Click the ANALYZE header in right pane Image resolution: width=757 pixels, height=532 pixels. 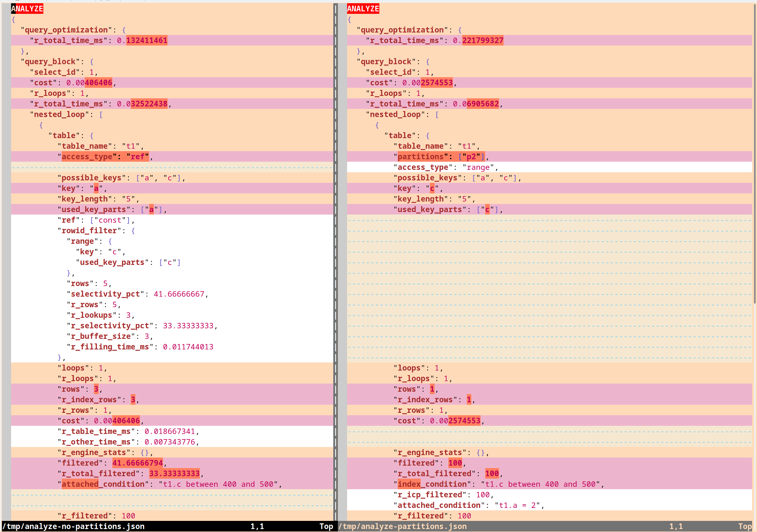point(363,9)
